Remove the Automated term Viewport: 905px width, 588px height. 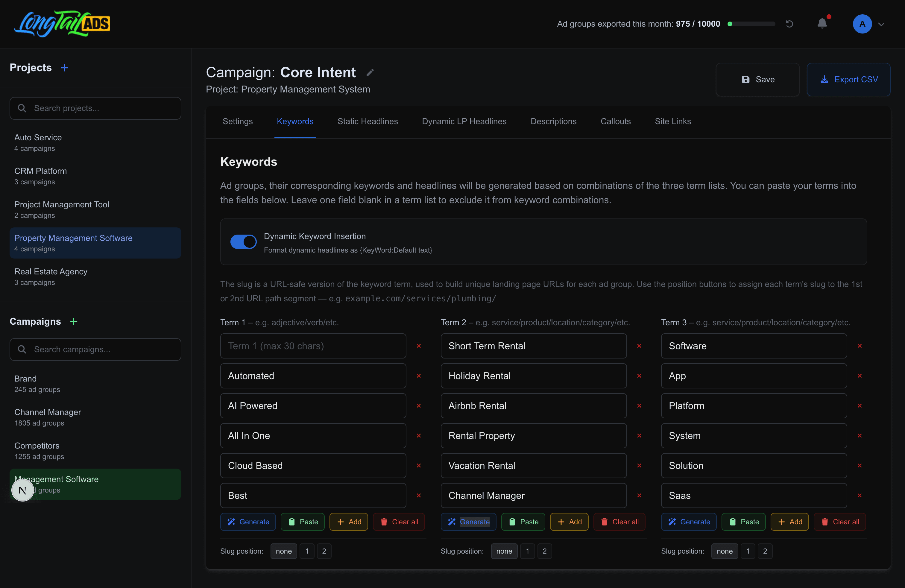click(x=419, y=376)
